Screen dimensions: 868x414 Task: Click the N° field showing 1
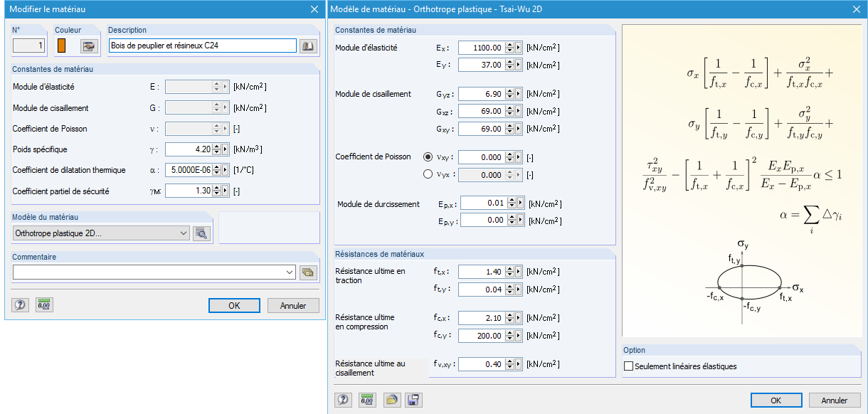pyautogui.click(x=29, y=46)
